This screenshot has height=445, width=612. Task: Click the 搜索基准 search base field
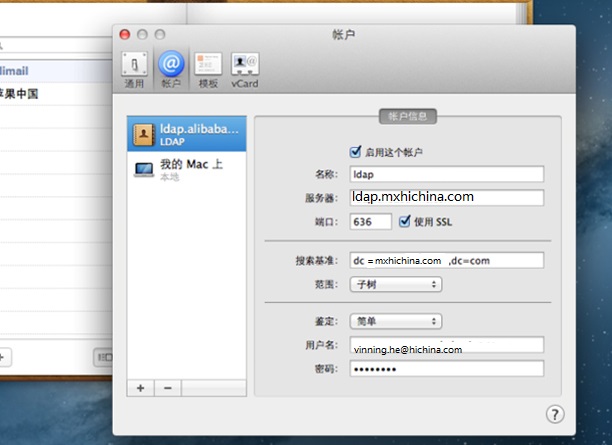coord(446,260)
